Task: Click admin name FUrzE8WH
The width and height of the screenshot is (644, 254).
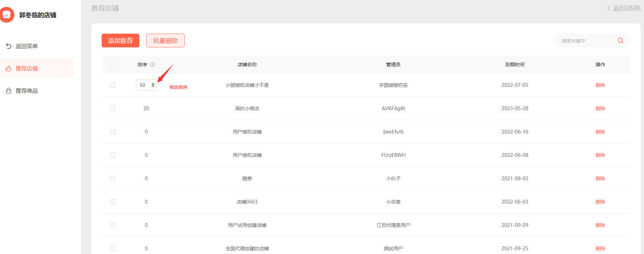Action: pos(393,155)
